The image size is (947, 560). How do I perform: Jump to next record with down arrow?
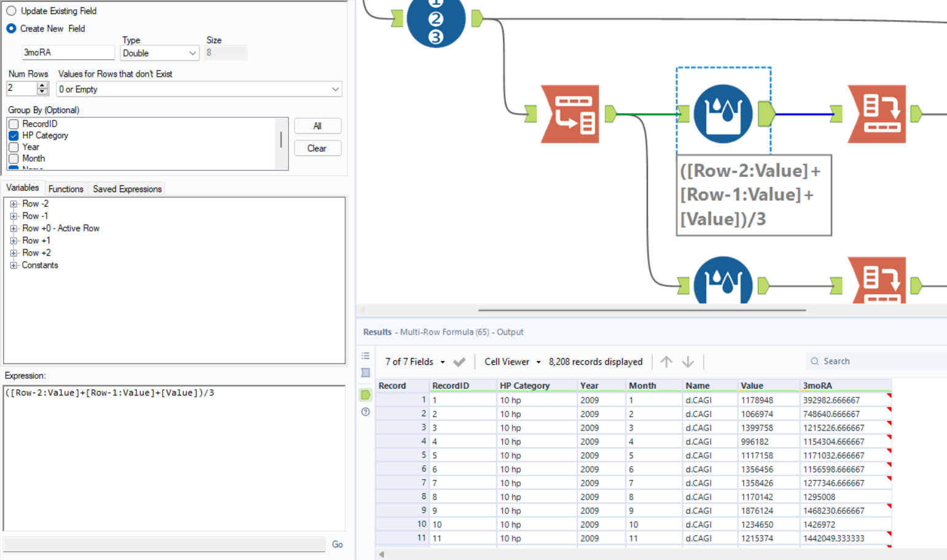tap(688, 362)
